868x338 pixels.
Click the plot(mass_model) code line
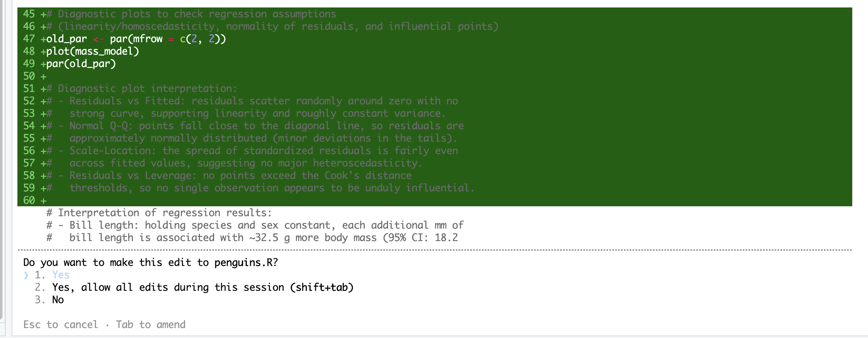(92, 51)
